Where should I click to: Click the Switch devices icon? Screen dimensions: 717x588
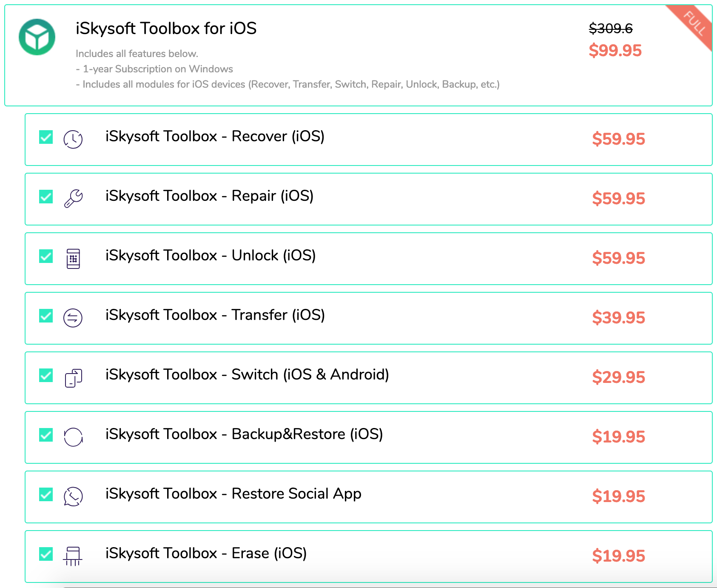tap(73, 378)
